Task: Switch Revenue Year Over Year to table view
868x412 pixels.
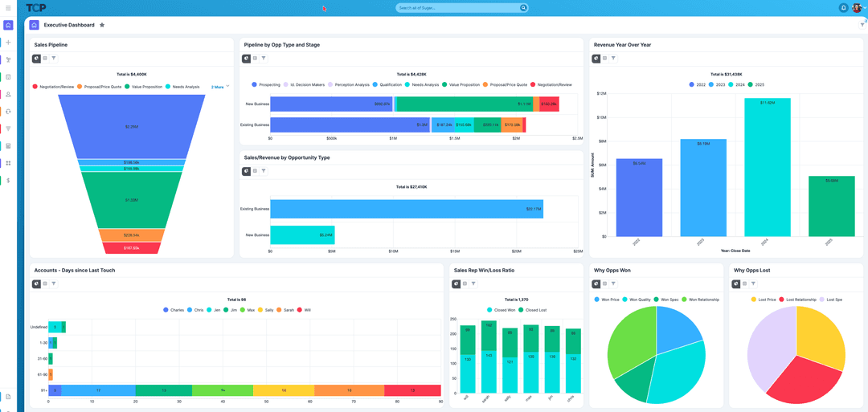Action: tap(604, 59)
